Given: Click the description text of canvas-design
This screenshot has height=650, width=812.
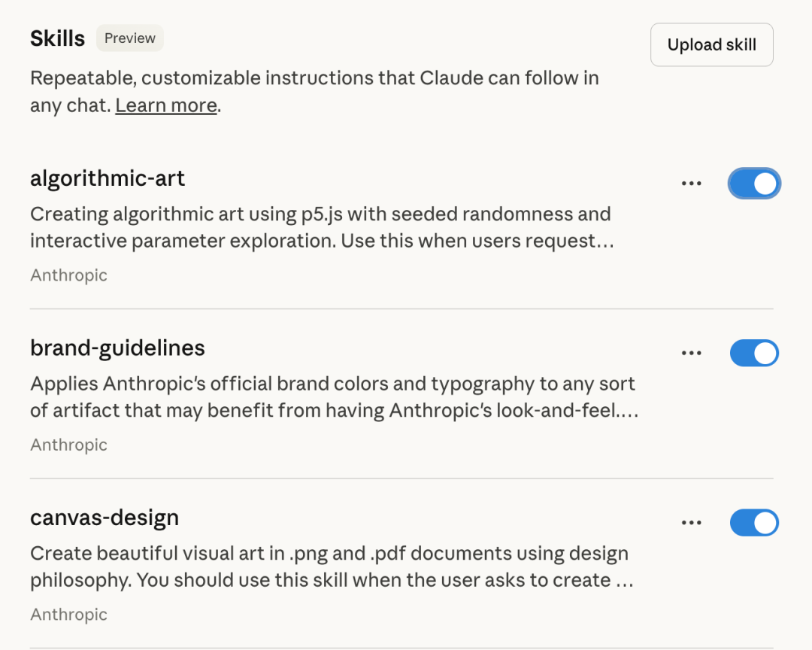Looking at the screenshot, I should pyautogui.click(x=329, y=566).
